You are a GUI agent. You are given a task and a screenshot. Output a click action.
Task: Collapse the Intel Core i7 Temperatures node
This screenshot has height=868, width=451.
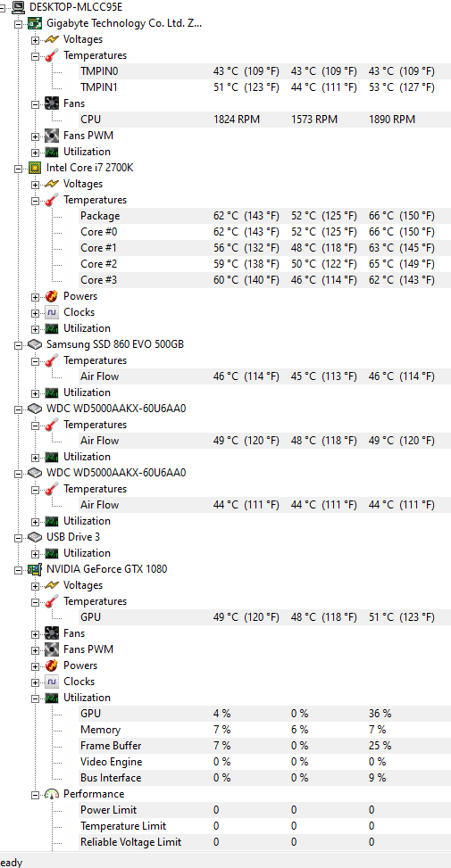coord(36,201)
